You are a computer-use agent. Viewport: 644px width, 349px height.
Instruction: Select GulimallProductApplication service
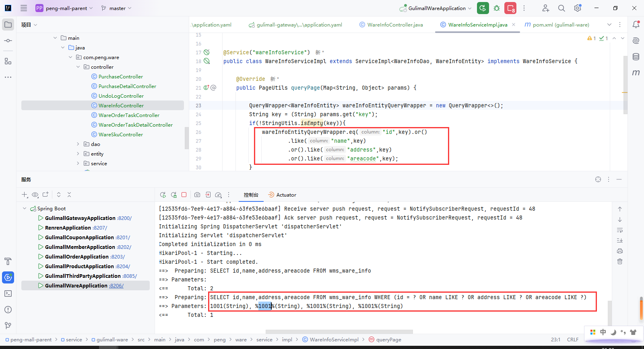(x=79, y=266)
